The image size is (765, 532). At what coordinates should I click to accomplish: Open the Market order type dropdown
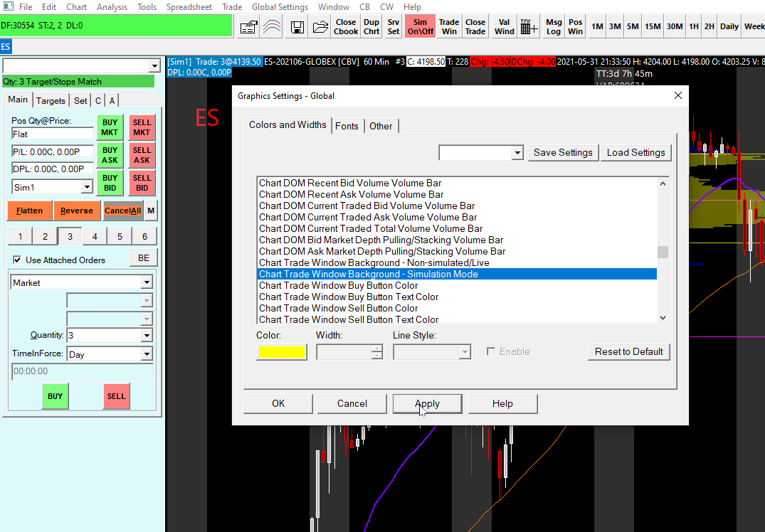pyautogui.click(x=147, y=282)
